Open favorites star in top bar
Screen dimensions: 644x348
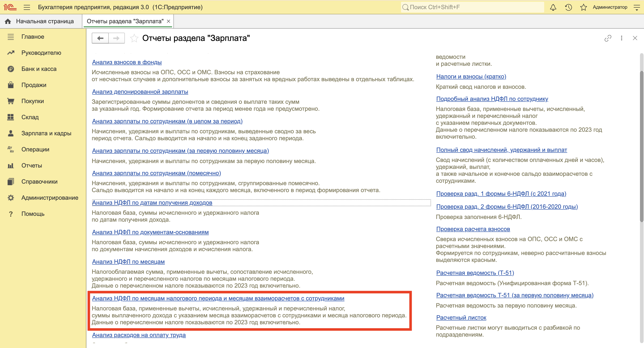(584, 7)
